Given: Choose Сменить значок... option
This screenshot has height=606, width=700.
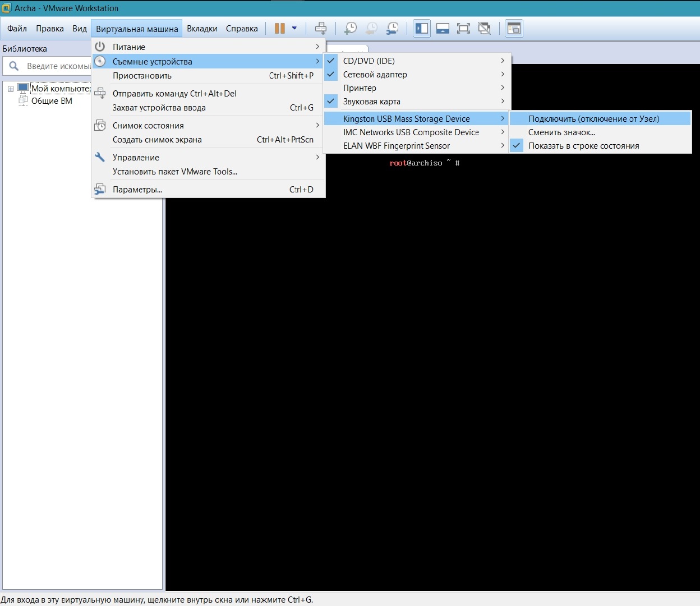Looking at the screenshot, I should click(601, 132).
